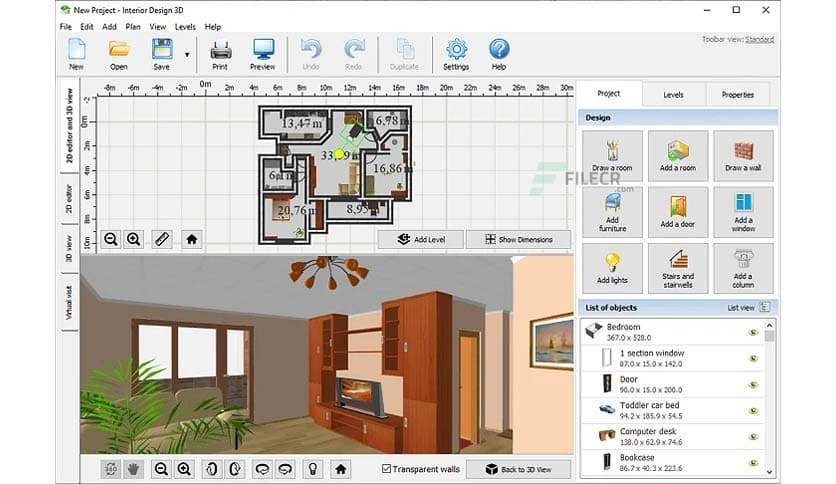
Task: Click Add a room tool
Action: click(x=678, y=156)
